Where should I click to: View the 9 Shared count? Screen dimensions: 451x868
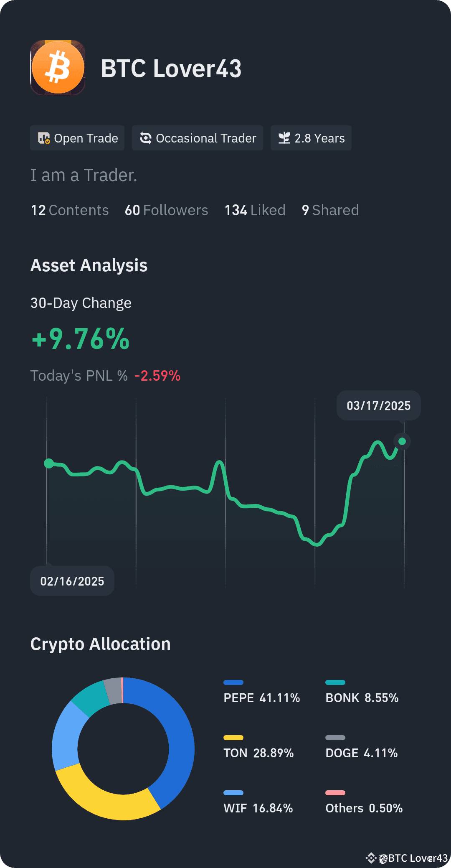330,210
